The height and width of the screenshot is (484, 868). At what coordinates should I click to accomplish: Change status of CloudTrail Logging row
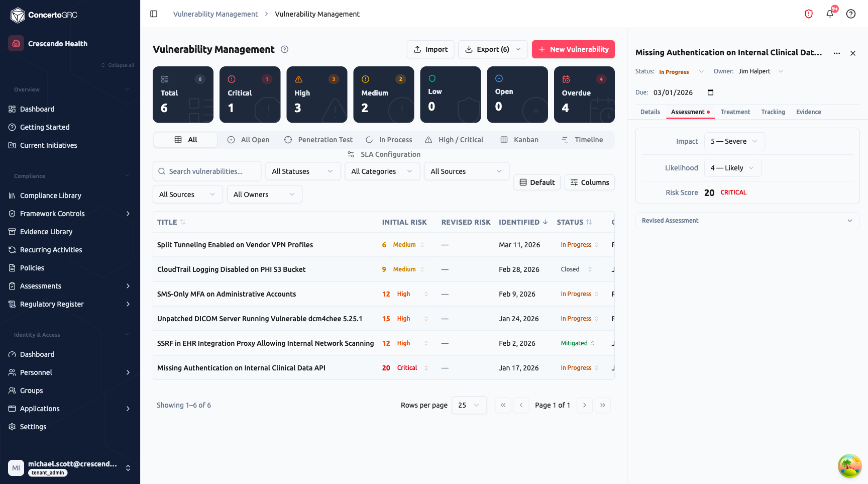click(x=576, y=269)
